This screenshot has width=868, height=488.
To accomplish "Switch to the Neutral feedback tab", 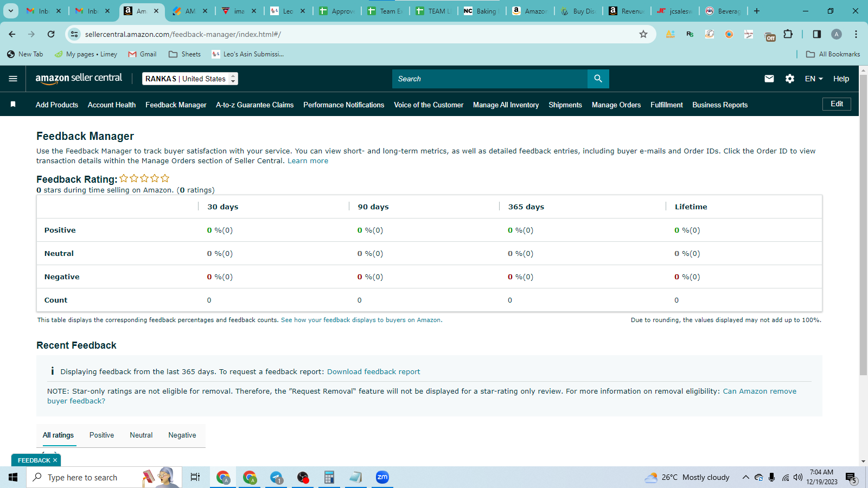I will 141,435.
